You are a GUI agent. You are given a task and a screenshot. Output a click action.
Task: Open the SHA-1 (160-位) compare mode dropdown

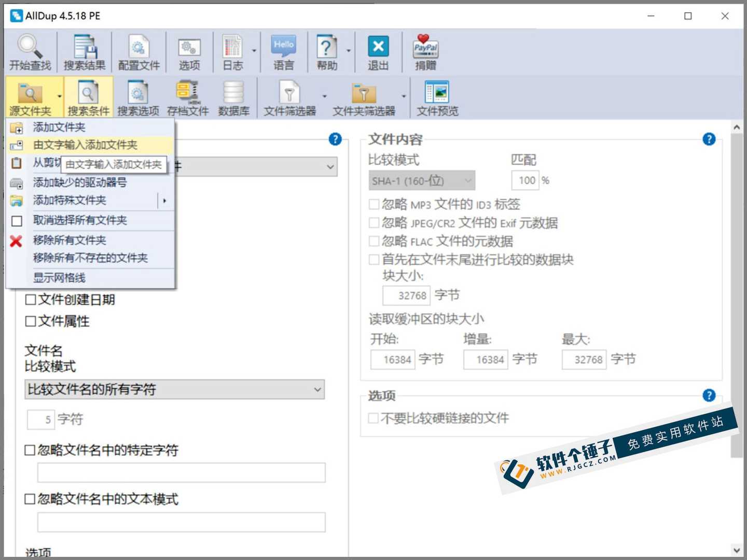422,180
